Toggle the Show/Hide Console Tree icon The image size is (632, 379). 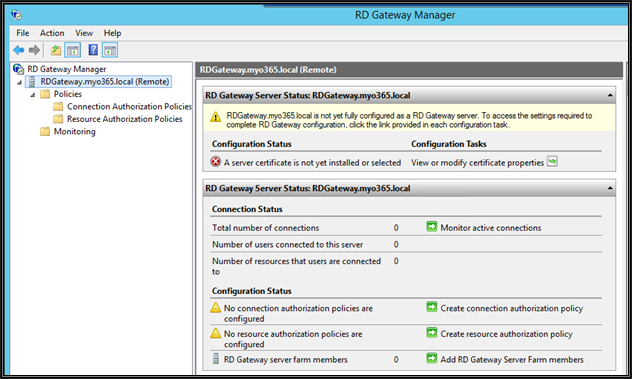coord(73,50)
